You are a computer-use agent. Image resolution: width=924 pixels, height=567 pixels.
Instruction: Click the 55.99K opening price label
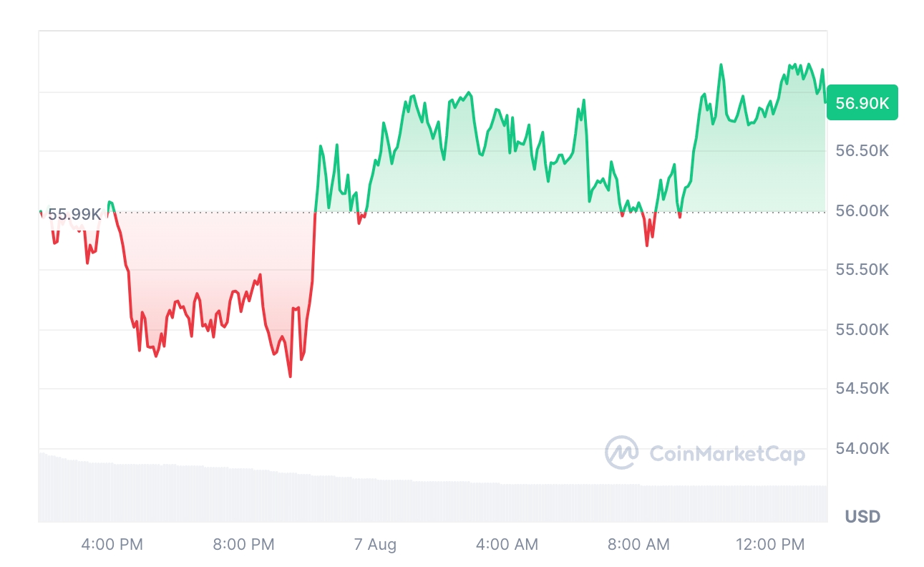[x=74, y=213]
